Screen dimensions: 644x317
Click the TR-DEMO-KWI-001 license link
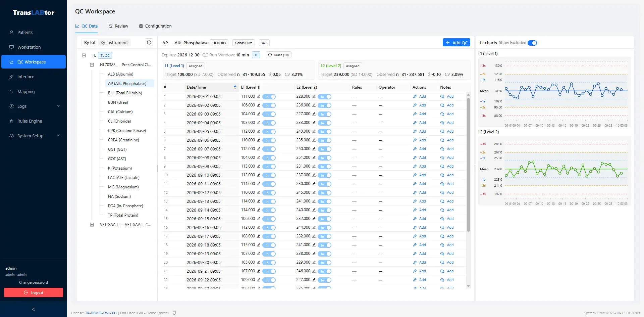pos(101,313)
